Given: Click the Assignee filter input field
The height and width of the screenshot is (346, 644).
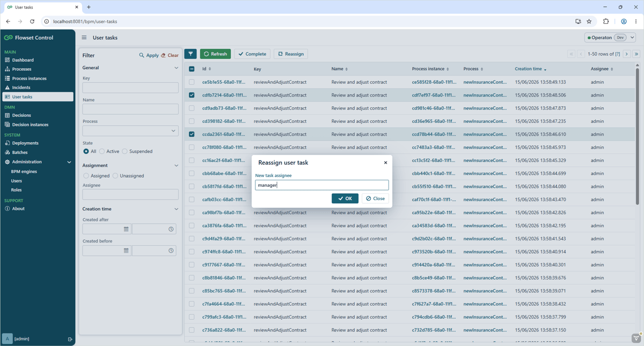Looking at the screenshot, I should tap(130, 194).
